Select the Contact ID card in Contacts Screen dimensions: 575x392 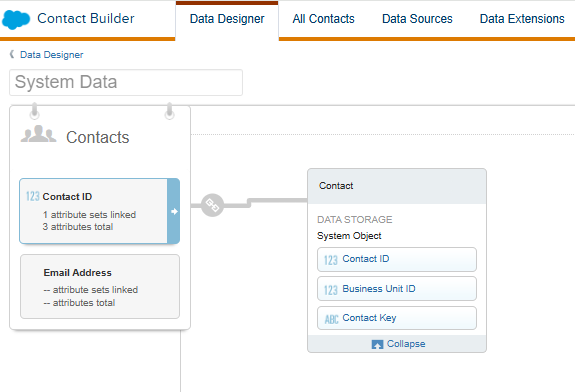tap(99, 211)
